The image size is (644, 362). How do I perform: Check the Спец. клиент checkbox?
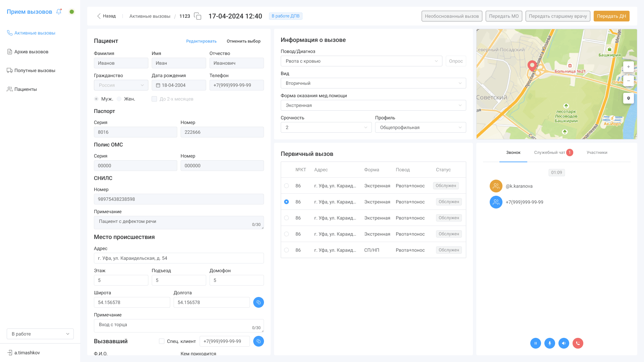(162, 341)
